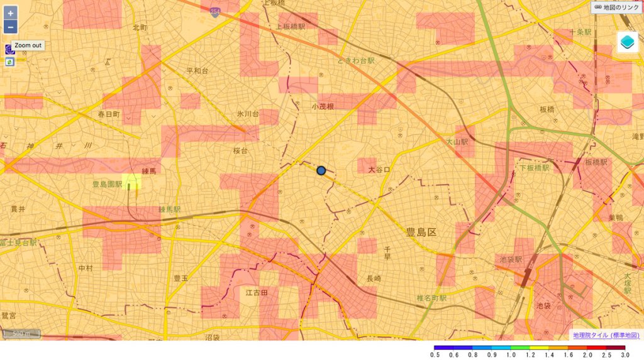The width and height of the screenshot is (644, 360).
Task: Open the 地図のリンク map link button
Action: coord(616,8)
